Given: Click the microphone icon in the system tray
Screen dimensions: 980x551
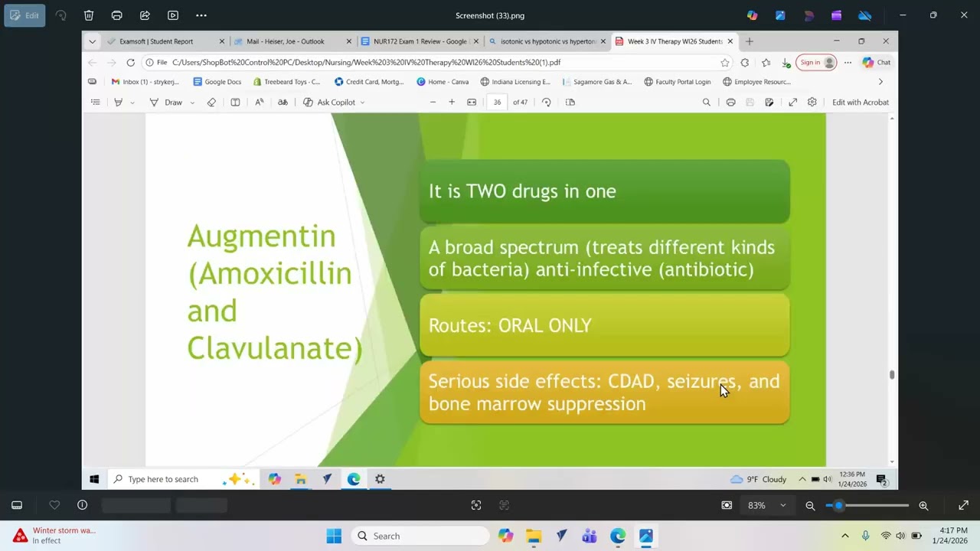Looking at the screenshot, I should click(866, 536).
